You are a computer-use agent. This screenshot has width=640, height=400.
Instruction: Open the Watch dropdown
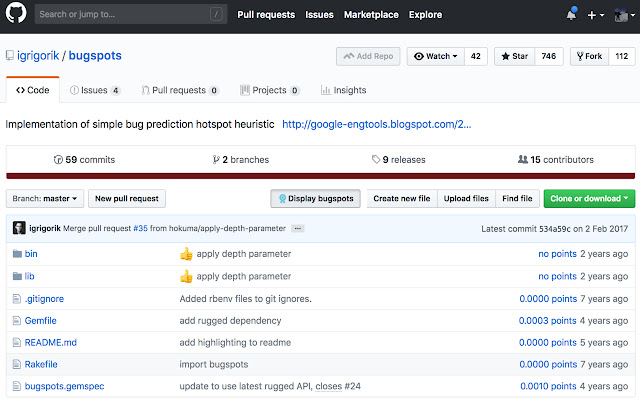pos(436,56)
